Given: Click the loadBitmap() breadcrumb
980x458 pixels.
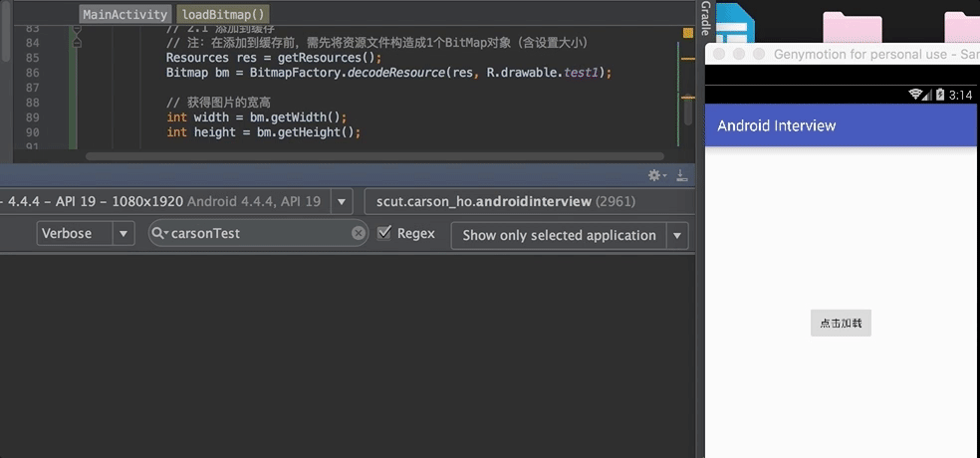Looking at the screenshot, I should (223, 14).
